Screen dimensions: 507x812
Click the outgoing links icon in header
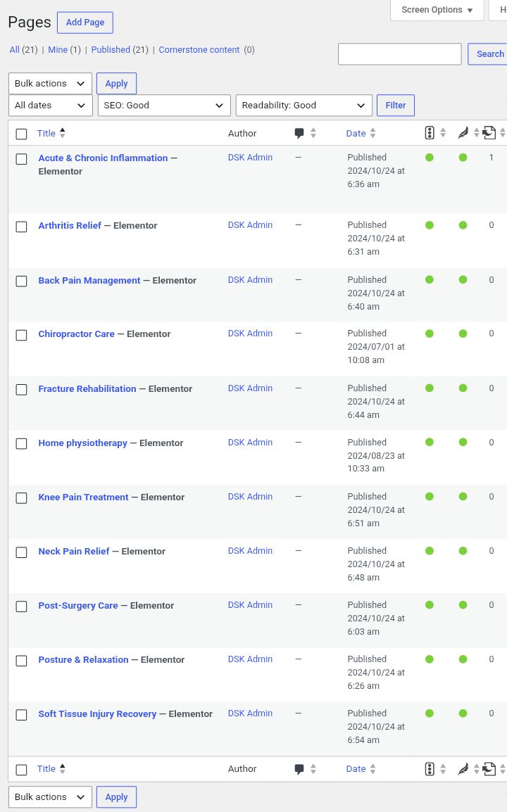coord(489,133)
